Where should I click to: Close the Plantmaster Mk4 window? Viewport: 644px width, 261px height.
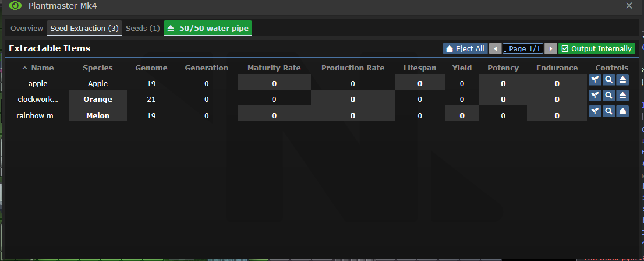coord(629,6)
